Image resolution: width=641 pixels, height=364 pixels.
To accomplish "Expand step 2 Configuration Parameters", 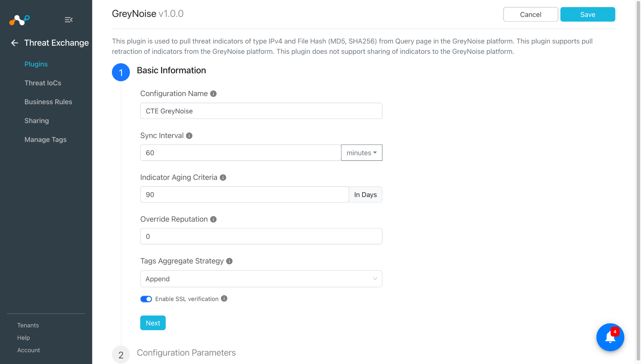I will 186,353.
